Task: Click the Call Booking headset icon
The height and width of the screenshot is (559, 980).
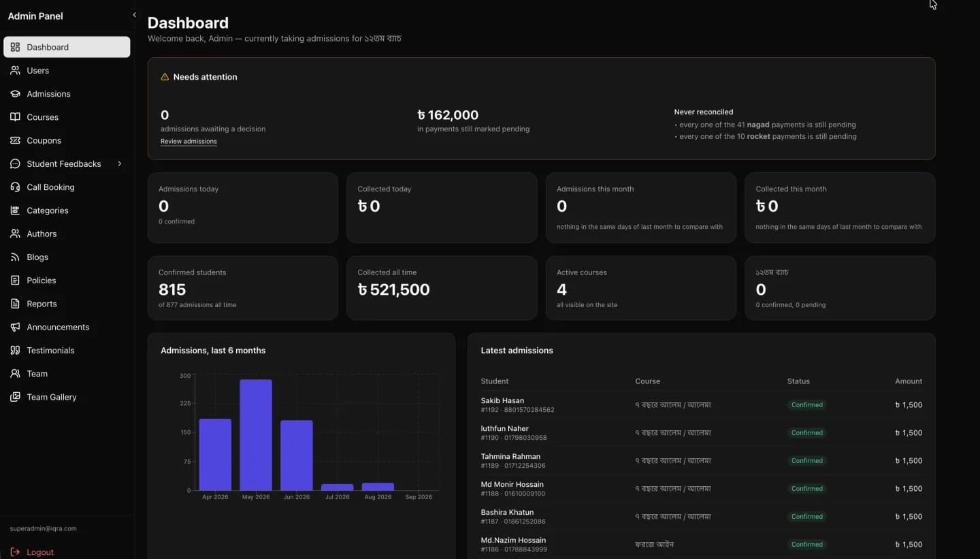Action: (15, 187)
